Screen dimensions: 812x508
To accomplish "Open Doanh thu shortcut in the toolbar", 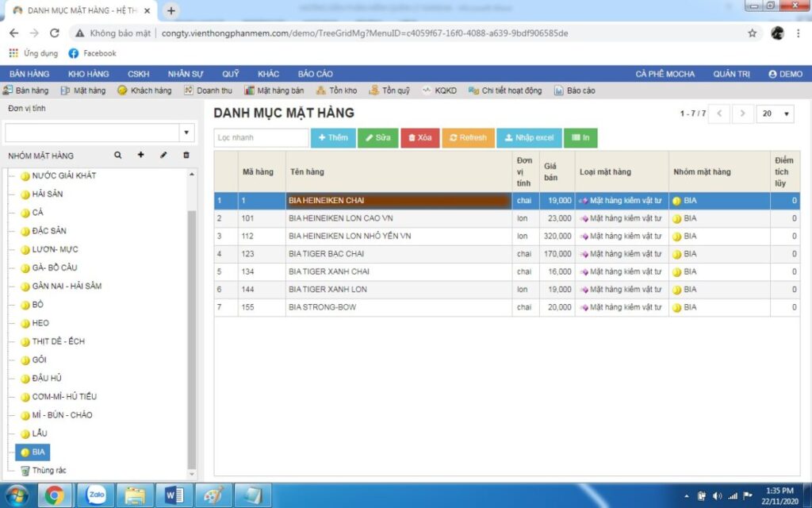I will coord(209,90).
